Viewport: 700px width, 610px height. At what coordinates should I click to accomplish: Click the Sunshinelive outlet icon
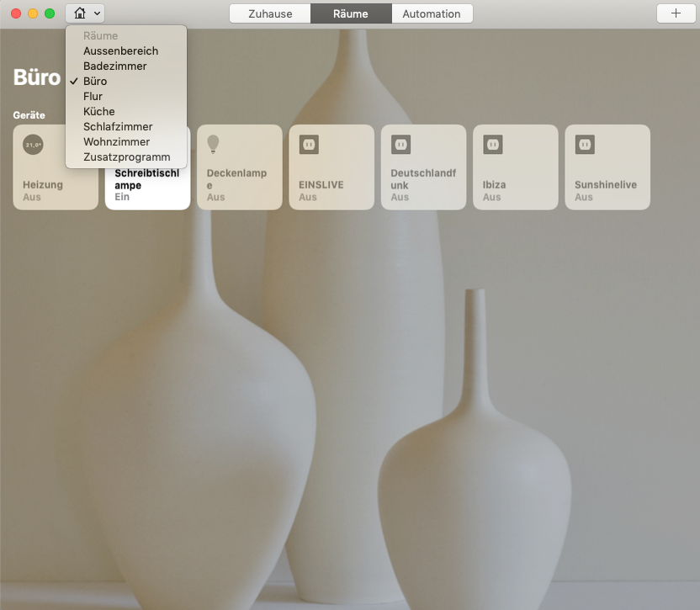(585, 145)
